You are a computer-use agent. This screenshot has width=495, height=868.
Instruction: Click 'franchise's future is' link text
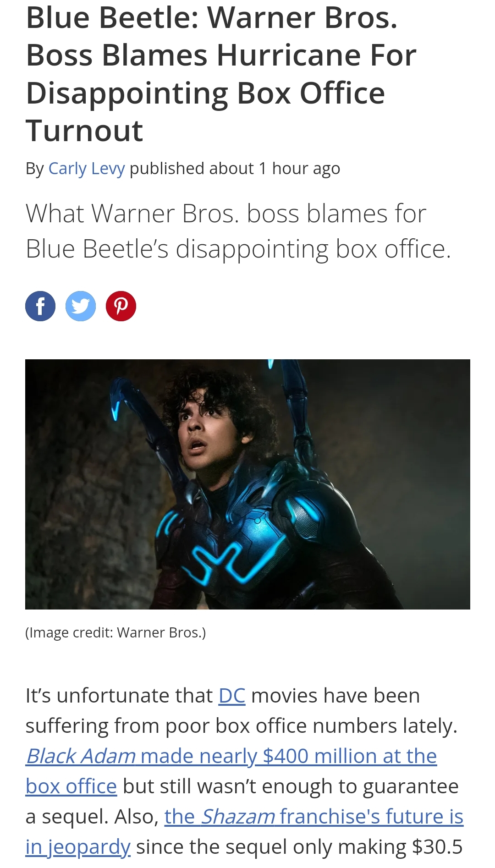pos(372,816)
